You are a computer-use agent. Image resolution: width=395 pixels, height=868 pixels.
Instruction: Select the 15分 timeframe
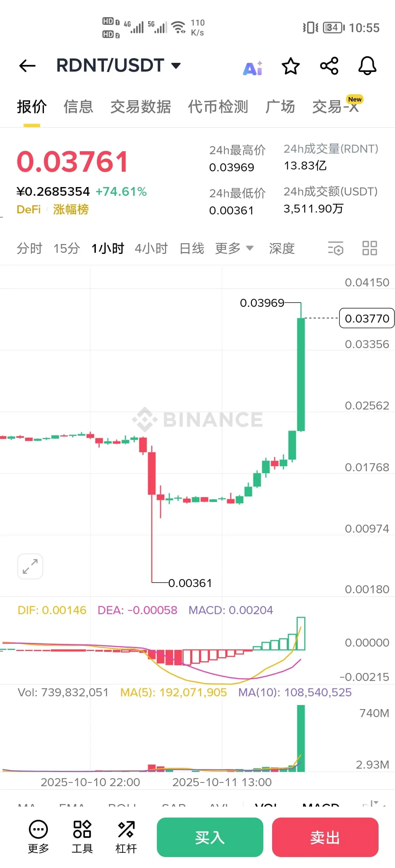[x=67, y=248]
